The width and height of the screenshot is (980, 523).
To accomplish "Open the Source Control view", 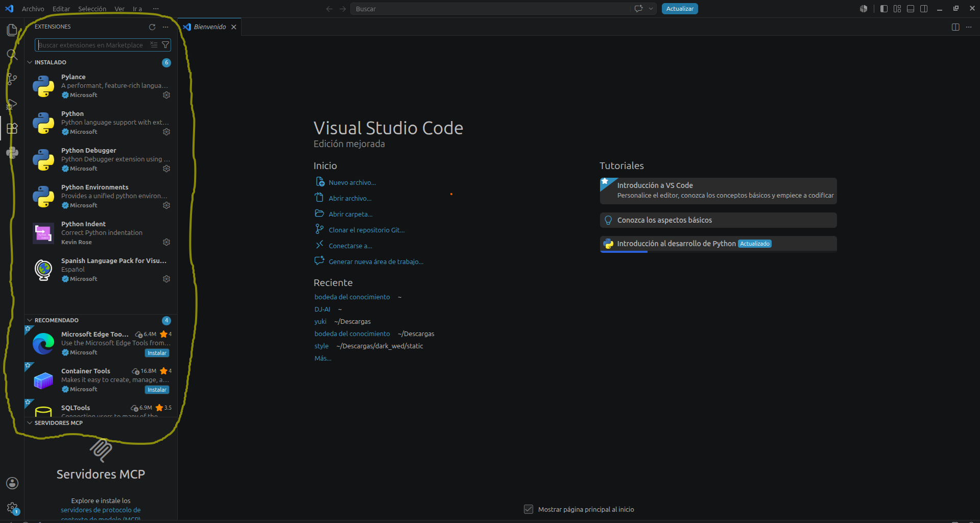I will [x=12, y=79].
